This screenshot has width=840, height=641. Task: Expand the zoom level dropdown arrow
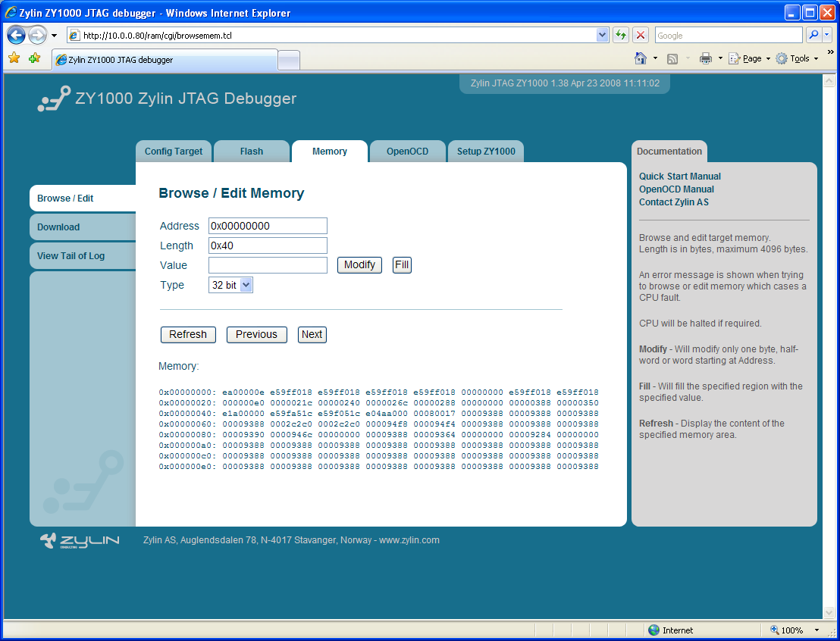(816, 630)
